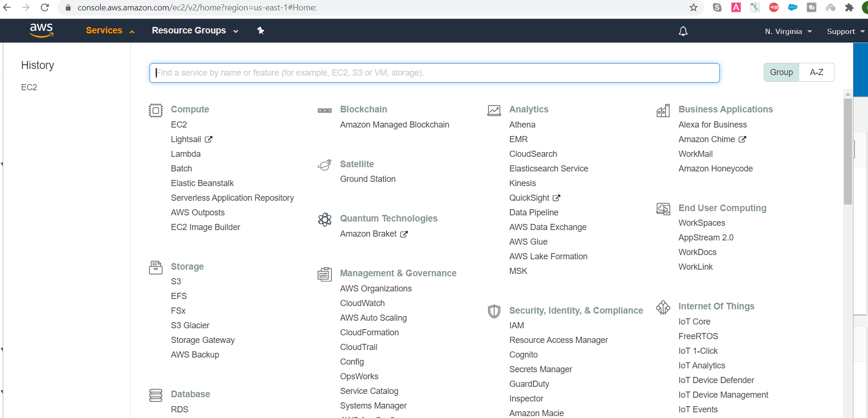The width and height of the screenshot is (868, 418).
Task: Focus the find a service search box
Action: point(434,73)
